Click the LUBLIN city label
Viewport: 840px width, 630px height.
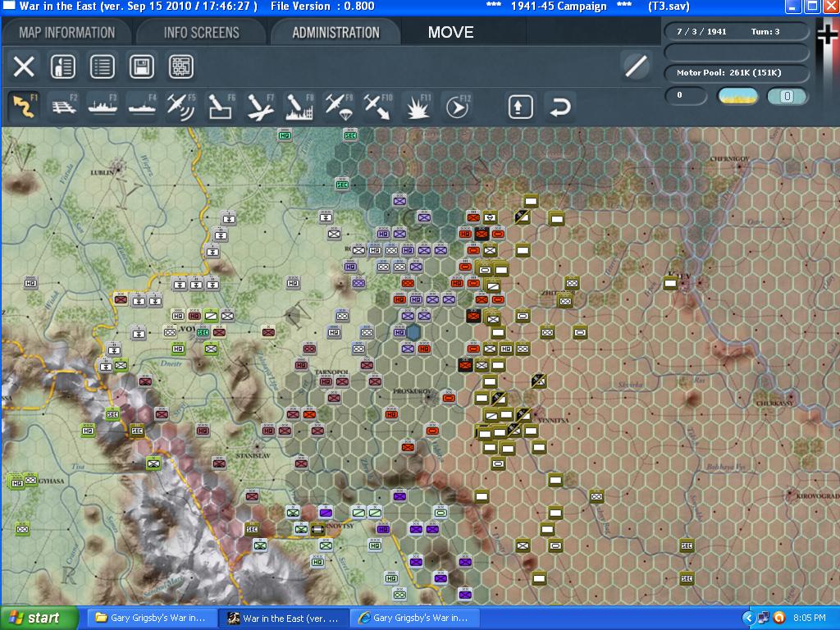103,172
